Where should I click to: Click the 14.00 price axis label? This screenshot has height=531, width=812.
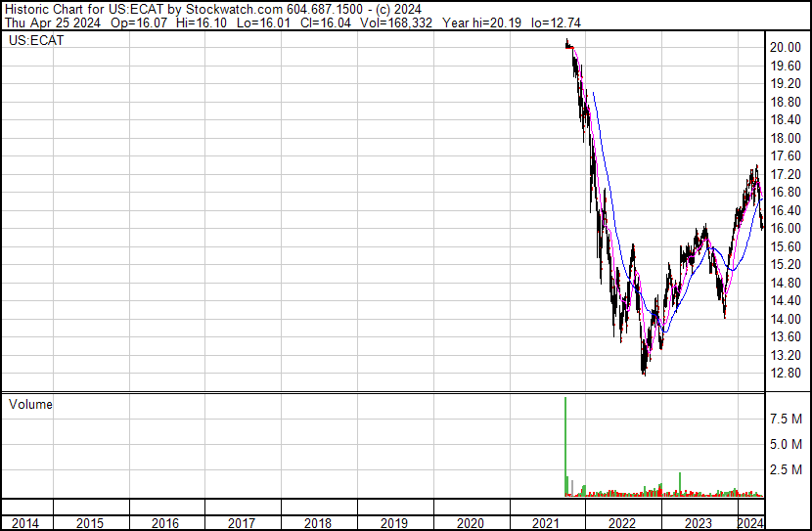(787, 319)
